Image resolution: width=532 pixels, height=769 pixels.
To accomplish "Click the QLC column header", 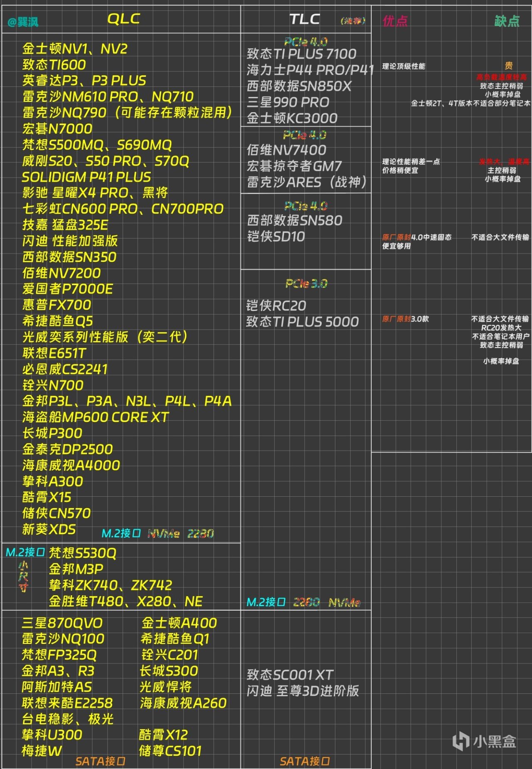I will point(123,19).
